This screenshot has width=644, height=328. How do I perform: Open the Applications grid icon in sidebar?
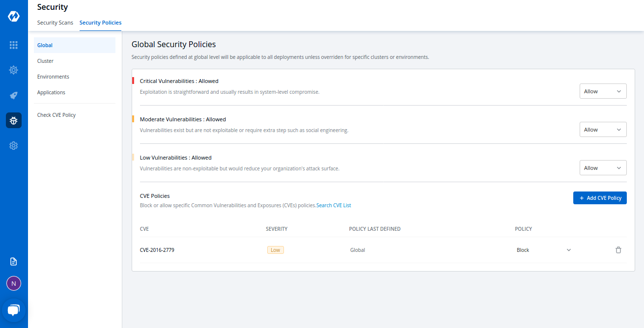click(x=14, y=45)
